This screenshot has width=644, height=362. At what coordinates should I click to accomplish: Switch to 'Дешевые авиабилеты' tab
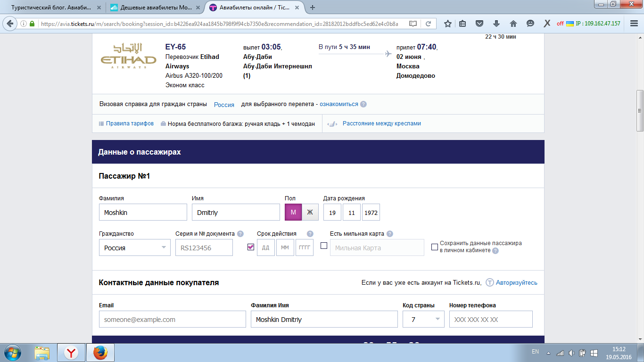point(154,8)
